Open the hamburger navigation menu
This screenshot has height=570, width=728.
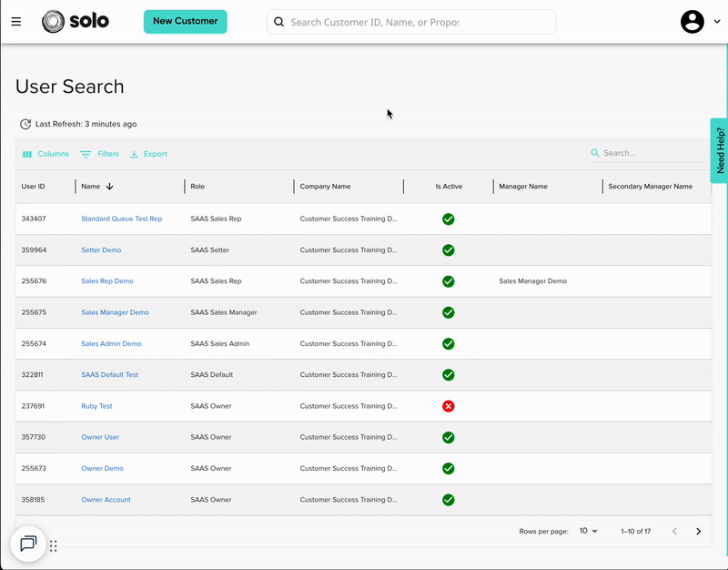point(16,22)
